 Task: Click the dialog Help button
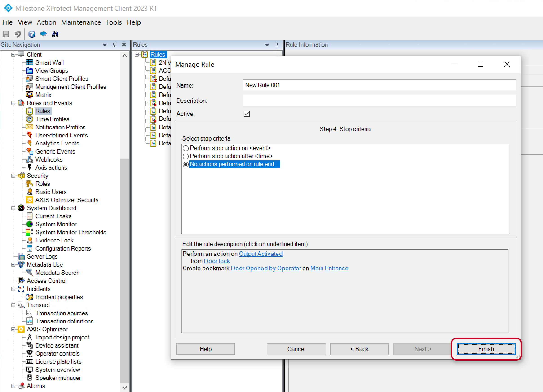205,349
